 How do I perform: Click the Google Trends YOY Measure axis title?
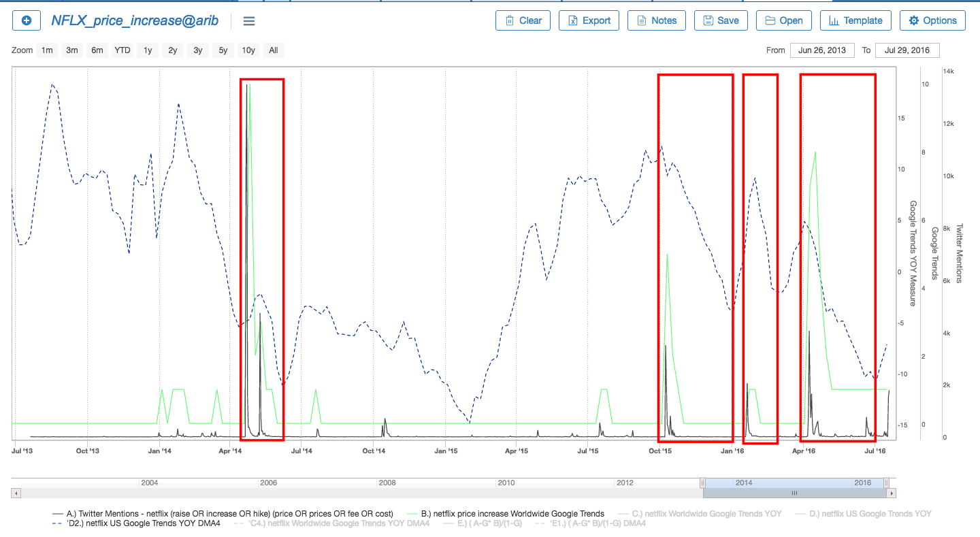coord(913,253)
